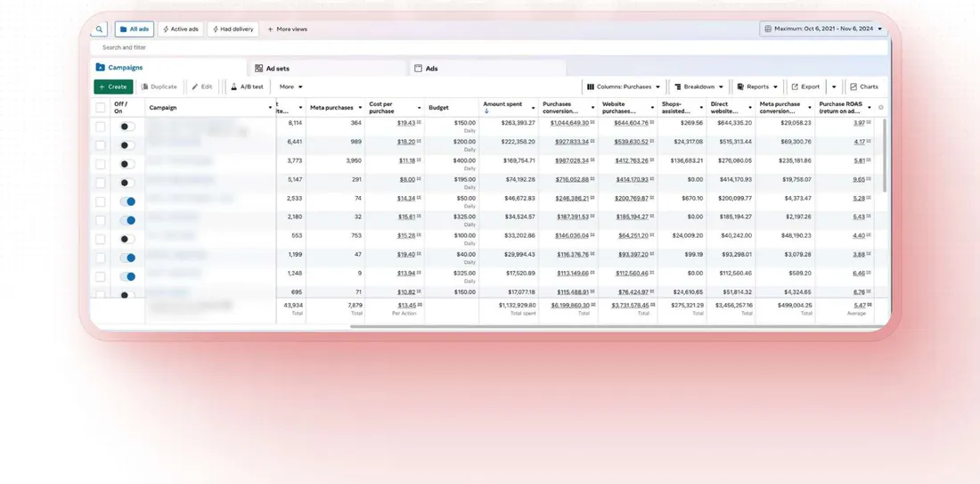
Task: Click the Duplicate button
Action: 159,87
